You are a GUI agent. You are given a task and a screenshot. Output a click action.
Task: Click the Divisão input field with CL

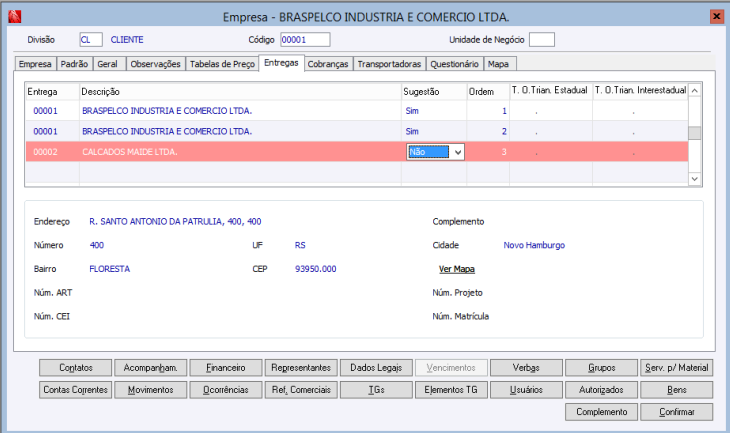tap(91, 40)
